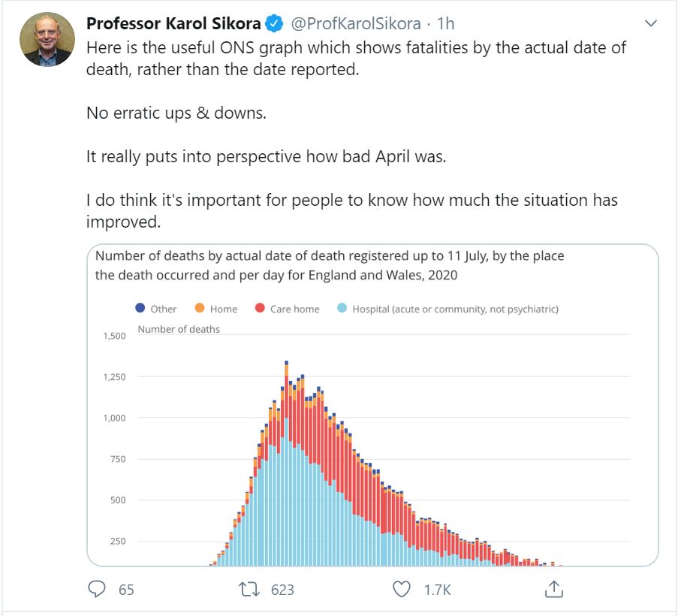This screenshot has height=616, width=681.
Task: Click the Hospital legend label text
Action: click(x=455, y=309)
